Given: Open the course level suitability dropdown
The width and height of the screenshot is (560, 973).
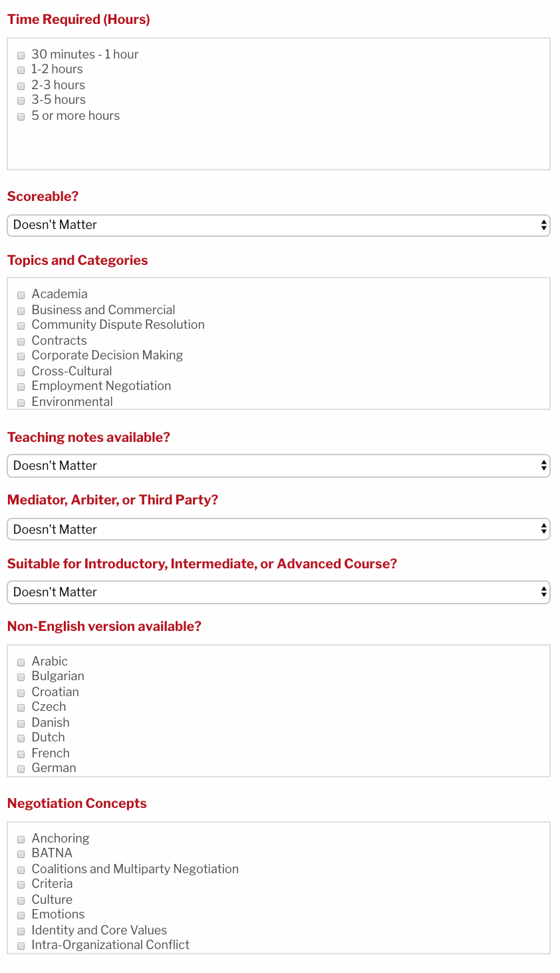Looking at the screenshot, I should click(x=278, y=592).
